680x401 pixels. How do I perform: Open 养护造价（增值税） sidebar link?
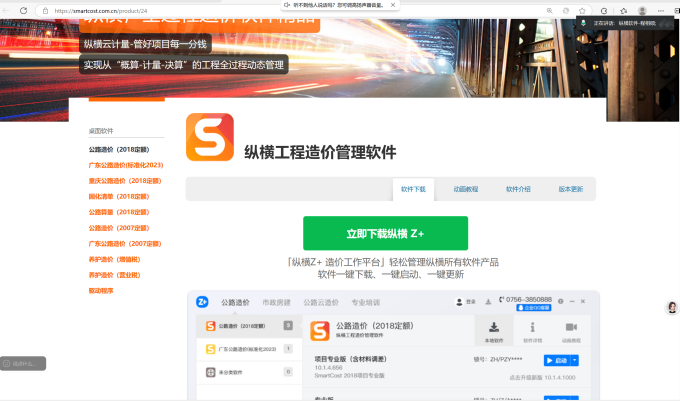[x=114, y=259]
